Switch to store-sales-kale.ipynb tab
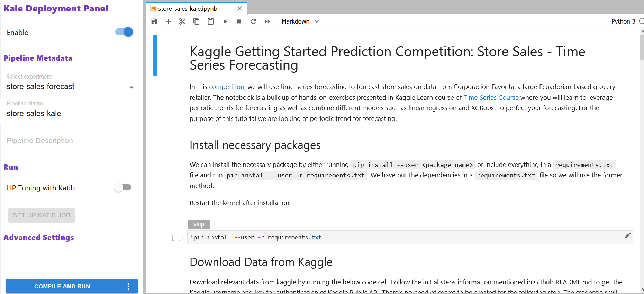The width and height of the screenshot is (644, 294). coord(188,9)
